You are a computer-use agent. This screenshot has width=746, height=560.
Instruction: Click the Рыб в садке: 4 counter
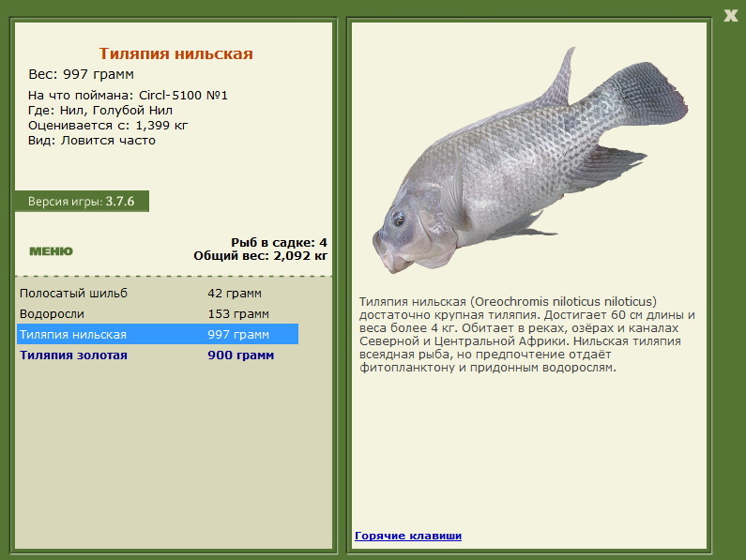click(x=280, y=243)
